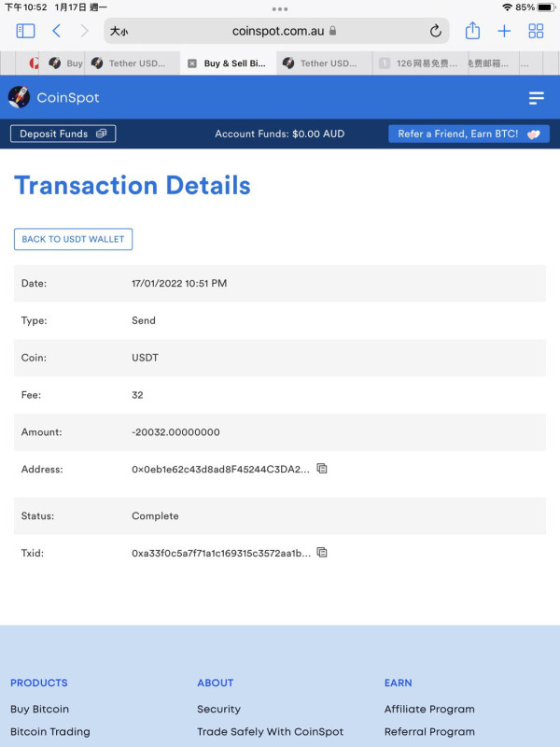560x747 pixels.
Task: Click the Deposit Funds button
Action: click(63, 134)
